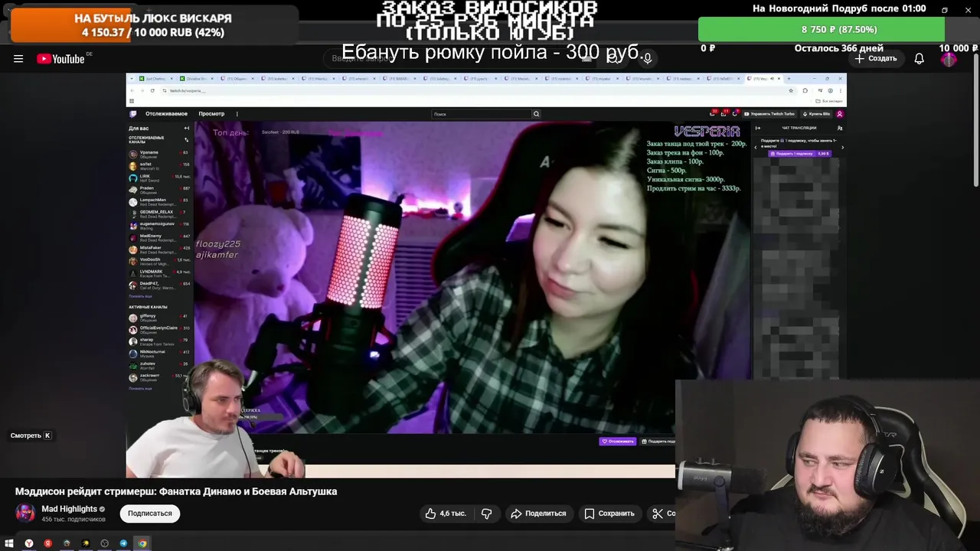Open the YouTube notifications bell
Image resolution: width=980 pixels, height=551 pixels.
click(919, 59)
